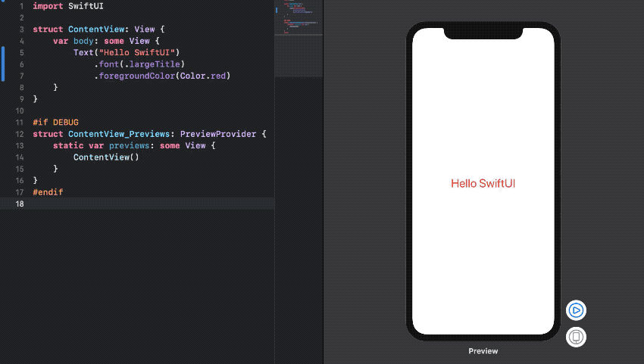Click the '#endif' directive
The width and height of the screenshot is (644, 364).
click(x=48, y=192)
